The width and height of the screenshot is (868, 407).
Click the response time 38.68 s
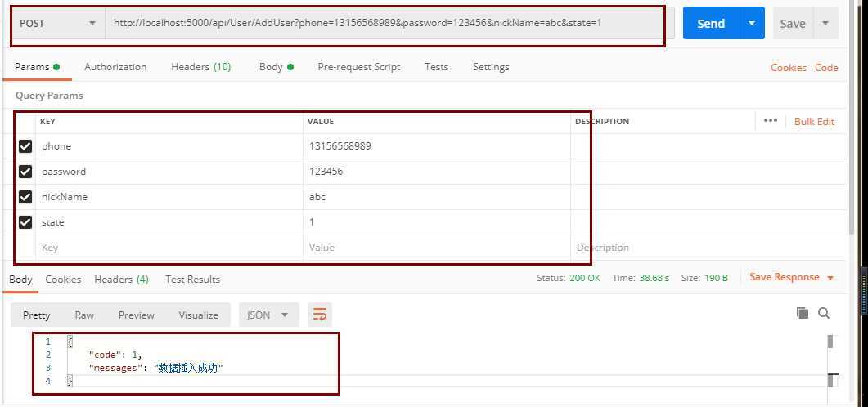[654, 278]
